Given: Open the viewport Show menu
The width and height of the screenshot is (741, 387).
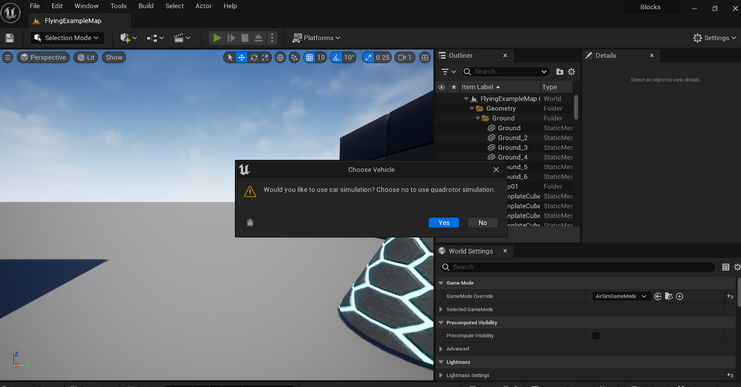Looking at the screenshot, I should [x=114, y=57].
